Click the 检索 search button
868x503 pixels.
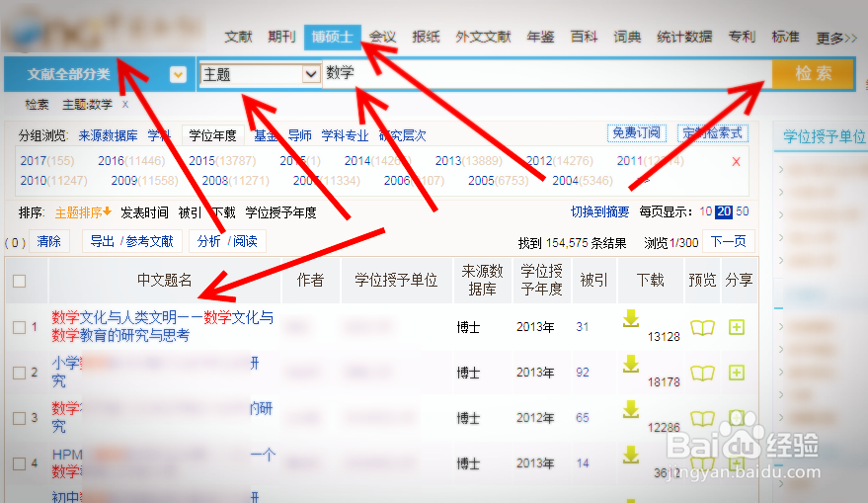pyautogui.click(x=814, y=74)
